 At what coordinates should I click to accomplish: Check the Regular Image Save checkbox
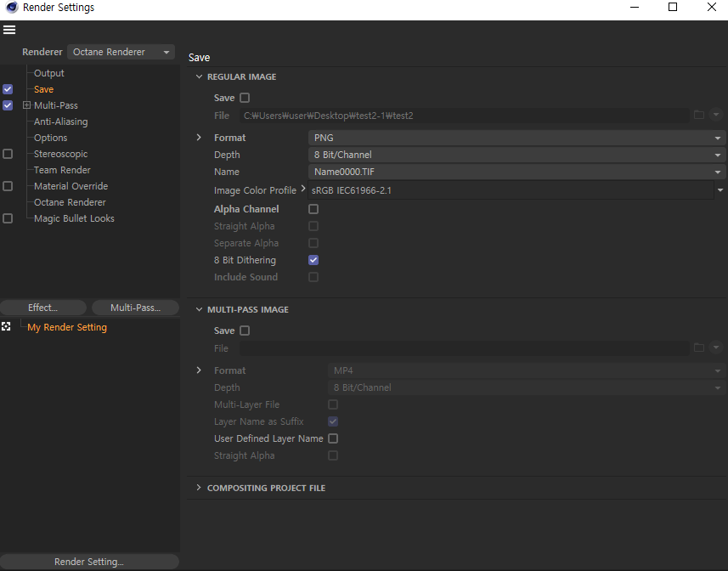[x=245, y=98]
